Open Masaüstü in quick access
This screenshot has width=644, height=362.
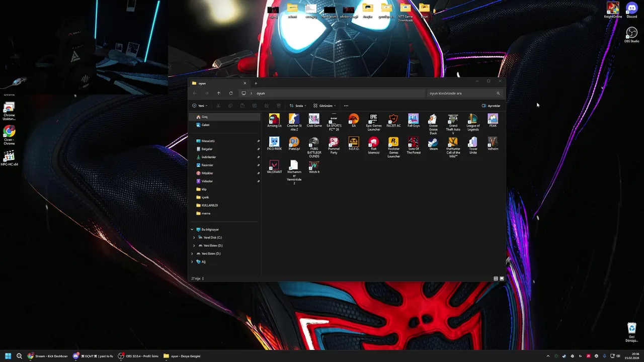pyautogui.click(x=224, y=141)
